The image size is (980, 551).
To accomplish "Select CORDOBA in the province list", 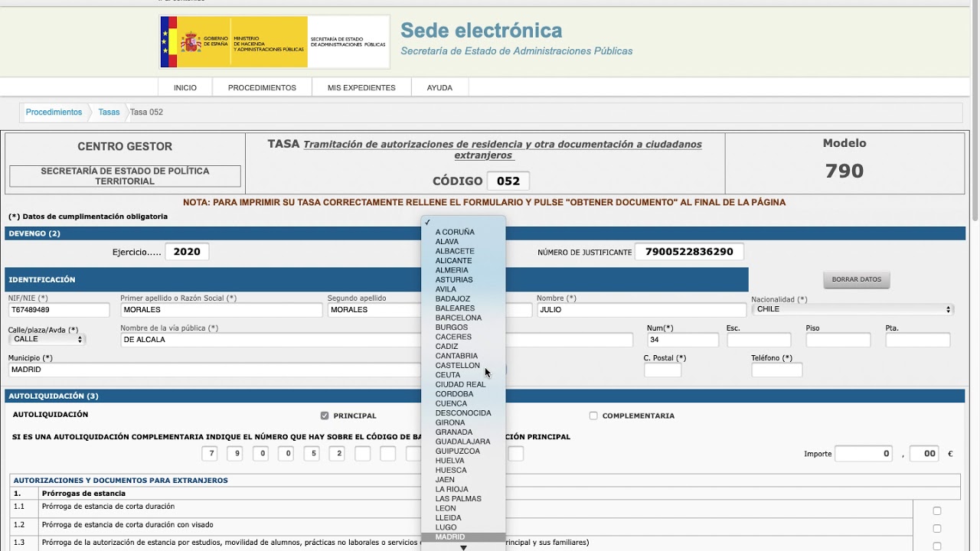I will click(x=463, y=394).
